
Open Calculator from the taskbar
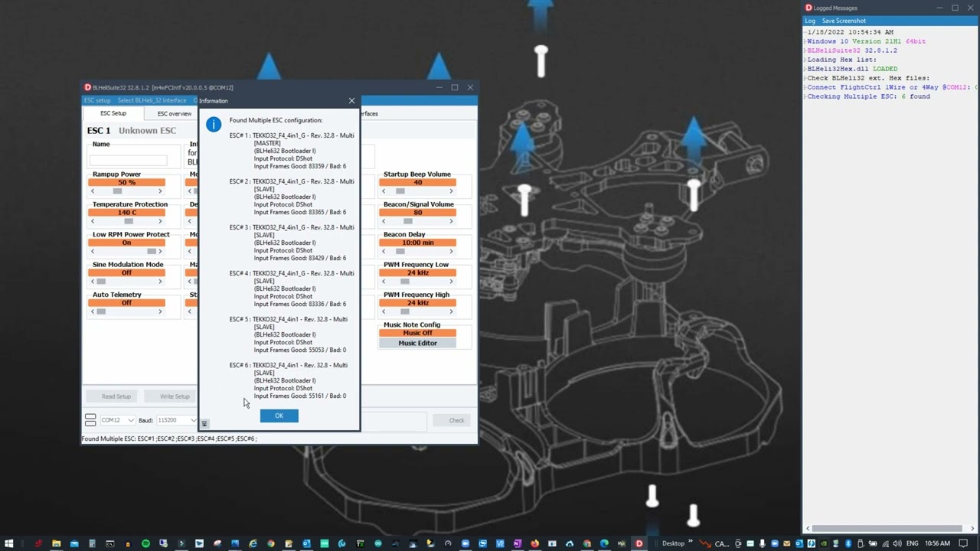[92, 543]
